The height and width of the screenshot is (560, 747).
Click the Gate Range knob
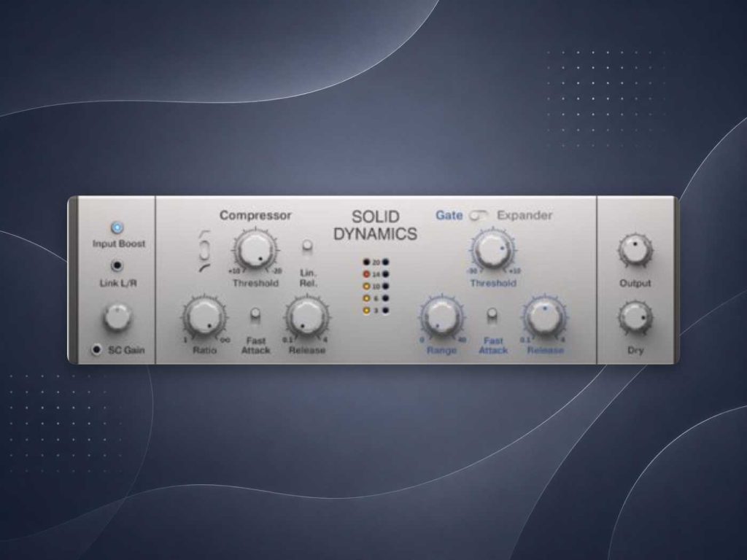click(442, 316)
